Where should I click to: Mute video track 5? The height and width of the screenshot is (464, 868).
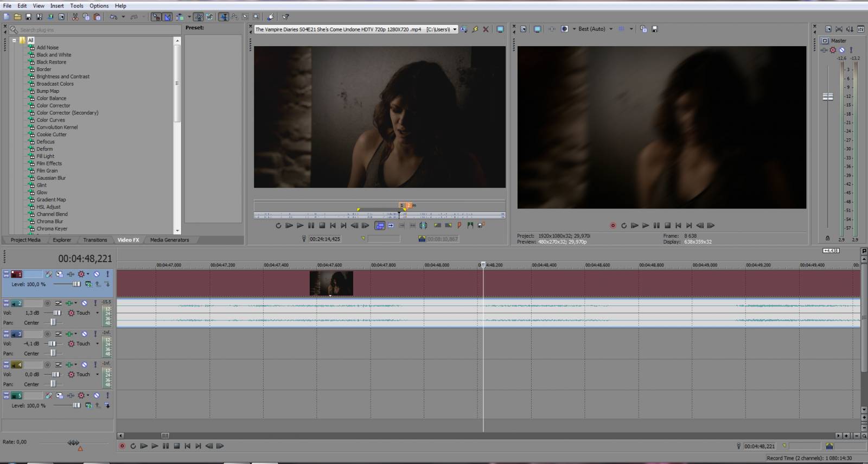point(97,396)
